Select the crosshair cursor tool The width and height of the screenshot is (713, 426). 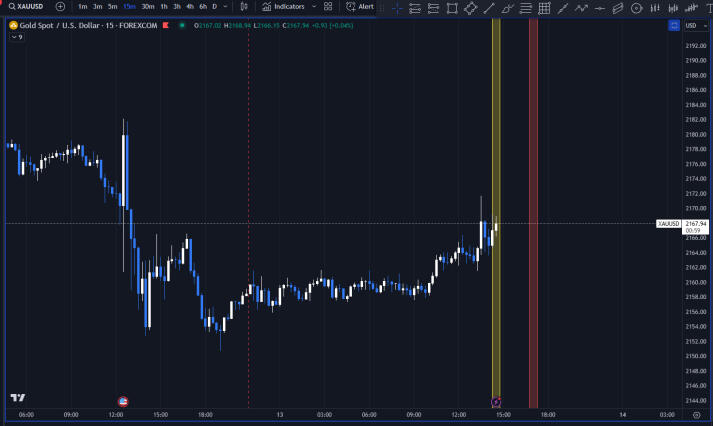click(x=397, y=8)
